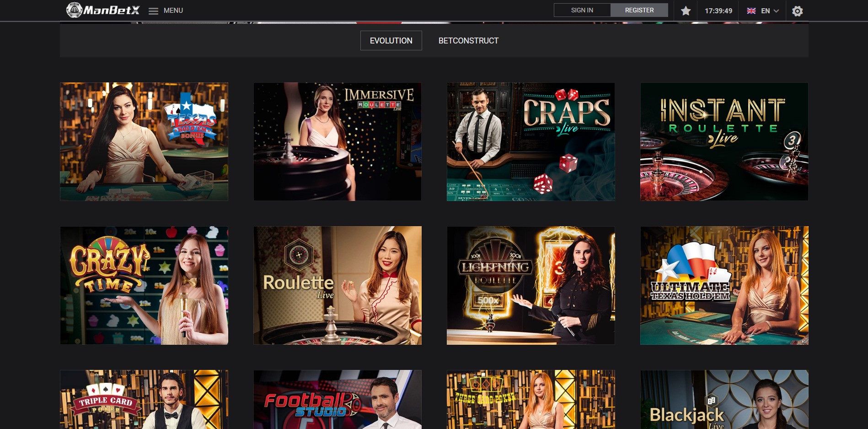Viewport: 868px width, 429px height.
Task: Launch Immersive Roulette game
Action: tap(338, 141)
